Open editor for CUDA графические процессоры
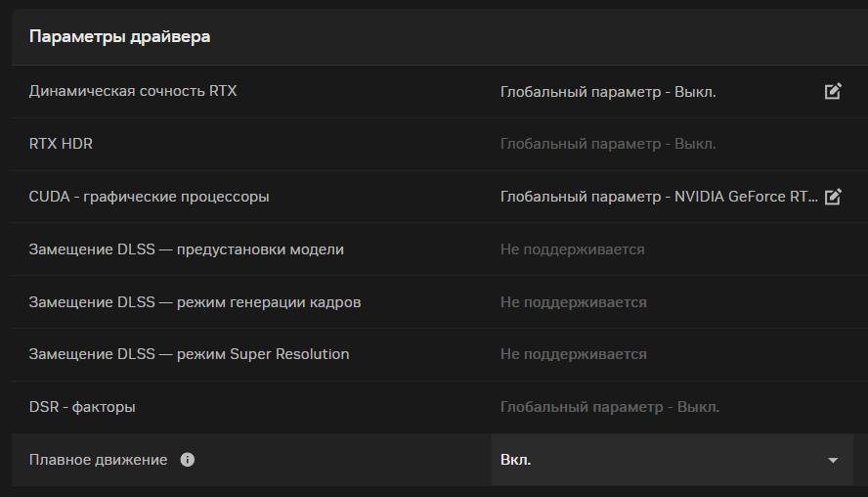 (x=833, y=197)
